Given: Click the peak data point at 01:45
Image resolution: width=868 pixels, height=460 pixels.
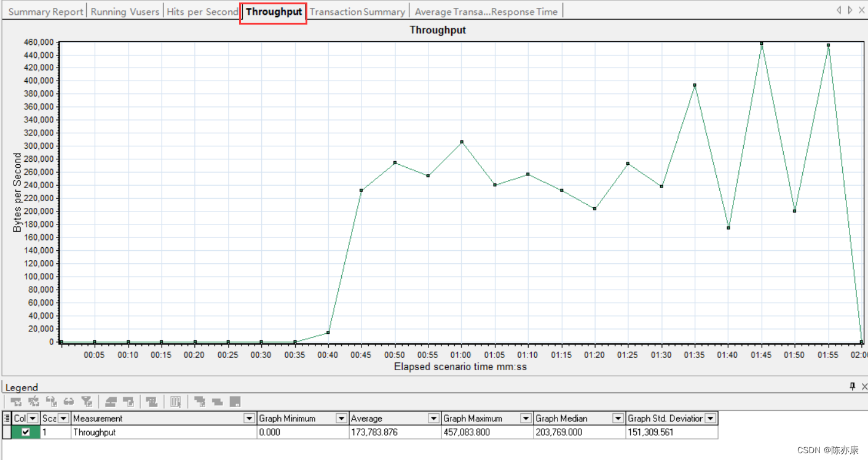Looking at the screenshot, I should [x=761, y=43].
